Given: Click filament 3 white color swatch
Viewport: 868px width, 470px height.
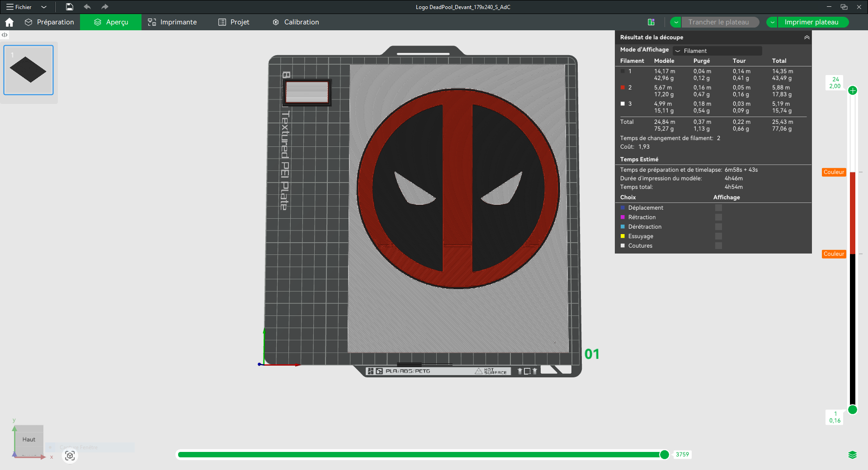Looking at the screenshot, I should coord(623,103).
